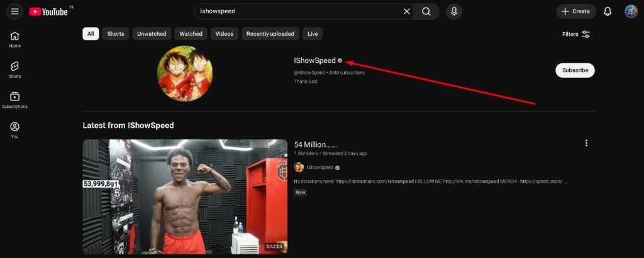This screenshot has width=644, height=258.
Task: Select the Shorts filter chip
Action: click(116, 34)
